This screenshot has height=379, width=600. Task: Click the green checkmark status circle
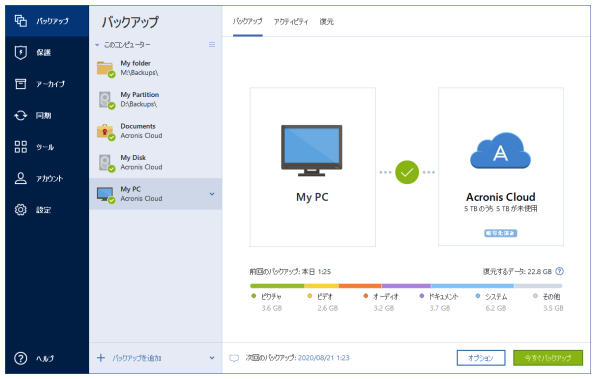coord(407,172)
